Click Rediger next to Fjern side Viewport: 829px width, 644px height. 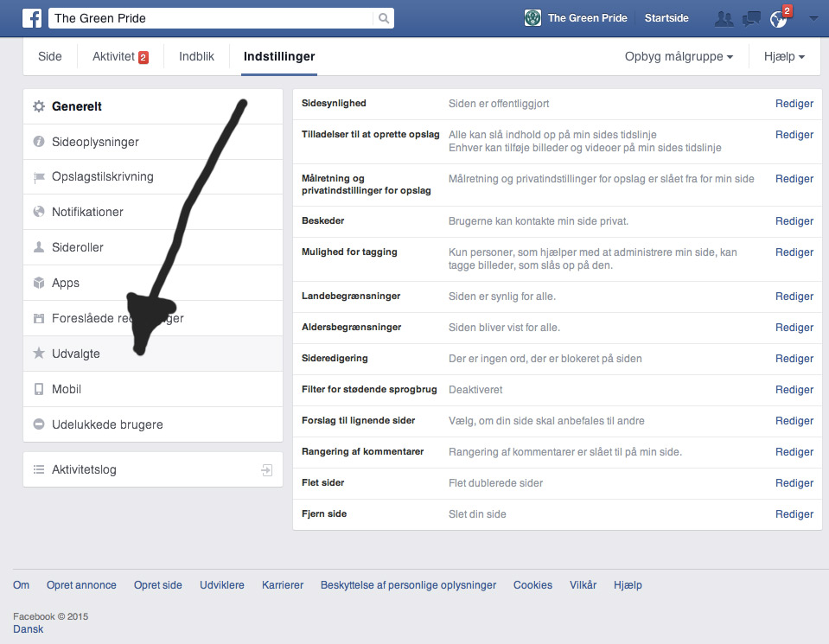[x=794, y=514]
